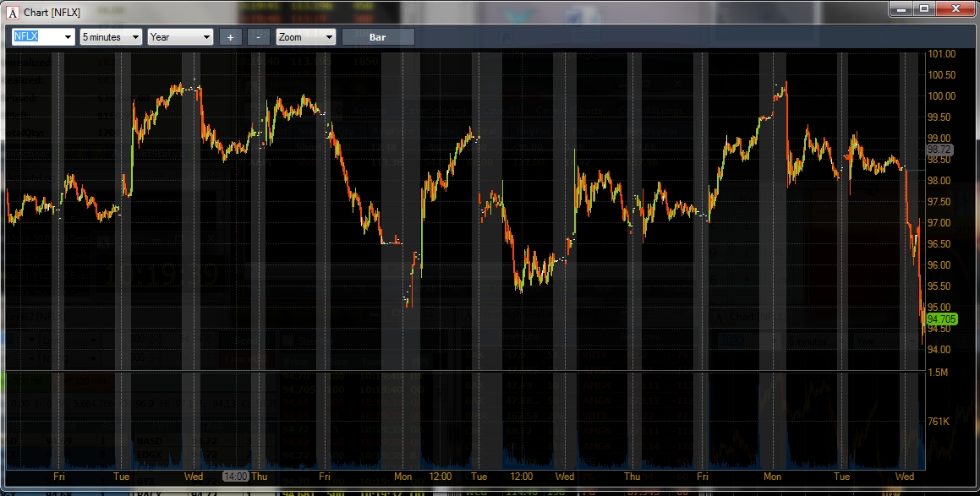Maximize the NFLX chart window
This screenshot has height=496, width=980.
[x=923, y=8]
